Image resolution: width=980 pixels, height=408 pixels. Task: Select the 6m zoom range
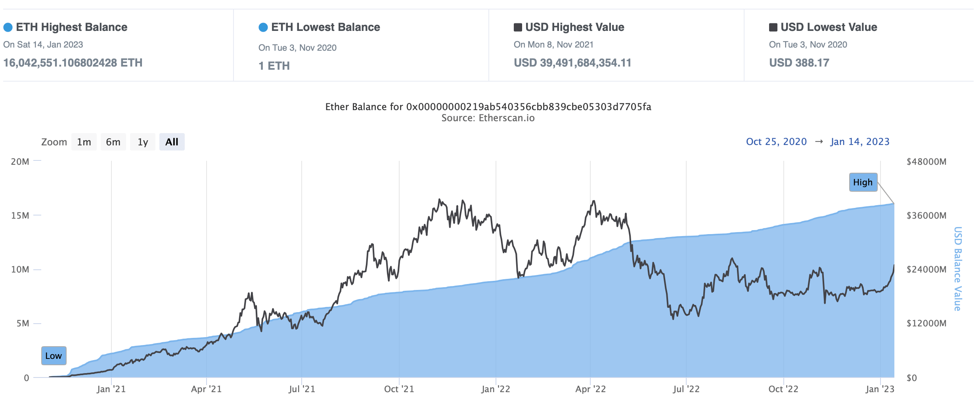pos(113,142)
